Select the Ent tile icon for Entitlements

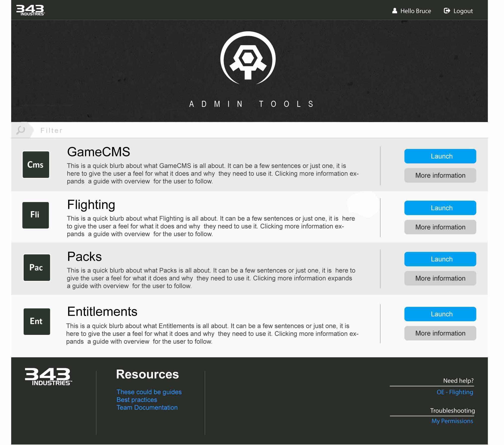click(x=37, y=321)
